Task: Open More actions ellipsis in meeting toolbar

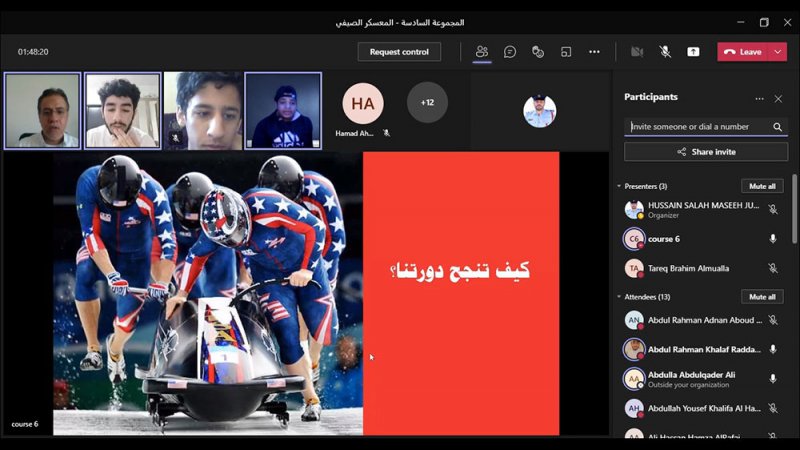Action: 594,52
